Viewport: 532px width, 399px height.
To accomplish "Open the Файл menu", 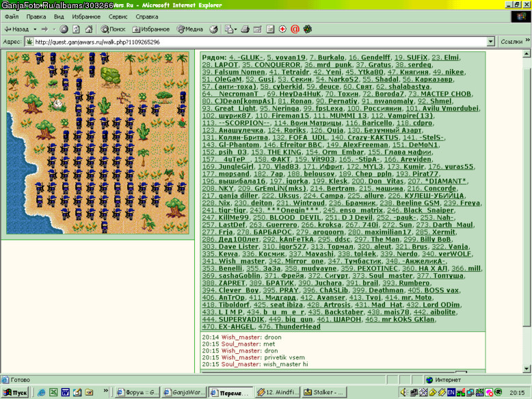I will pos(12,16).
